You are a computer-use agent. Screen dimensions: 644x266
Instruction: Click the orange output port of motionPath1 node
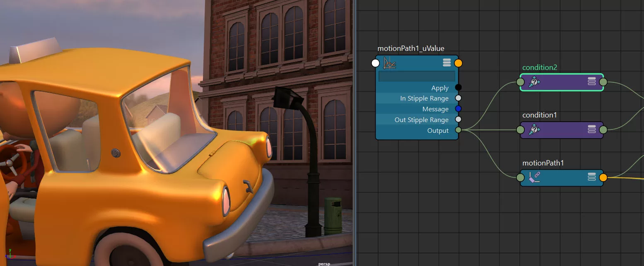pos(603,177)
